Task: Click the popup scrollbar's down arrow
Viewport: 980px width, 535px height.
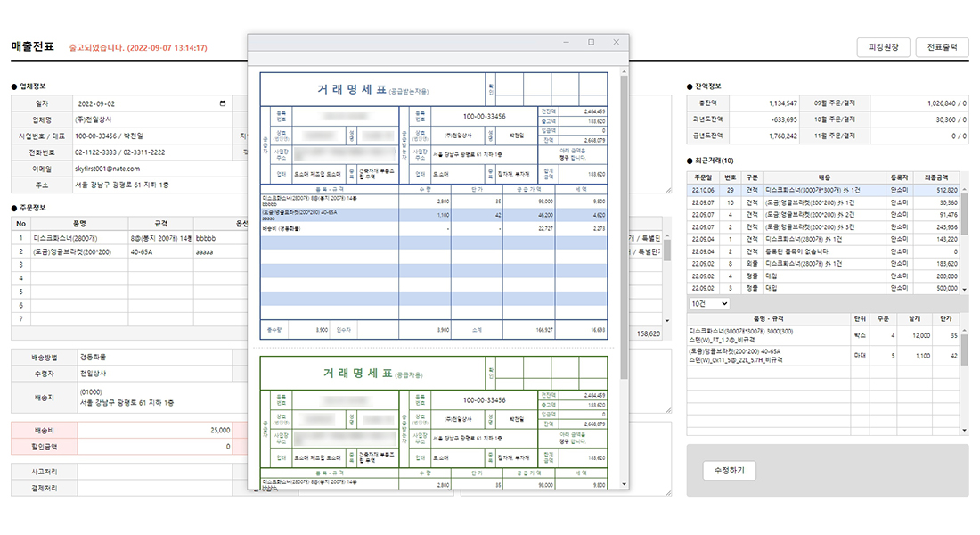Action: tap(624, 483)
